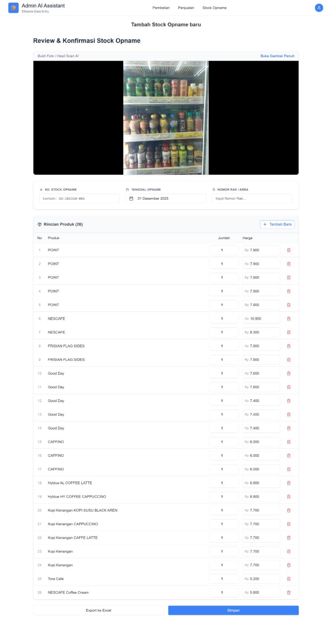Delete row 8 FRISIAN FLAG SIDES
Image resolution: width=332 pixels, height=644 pixels.
289,346
